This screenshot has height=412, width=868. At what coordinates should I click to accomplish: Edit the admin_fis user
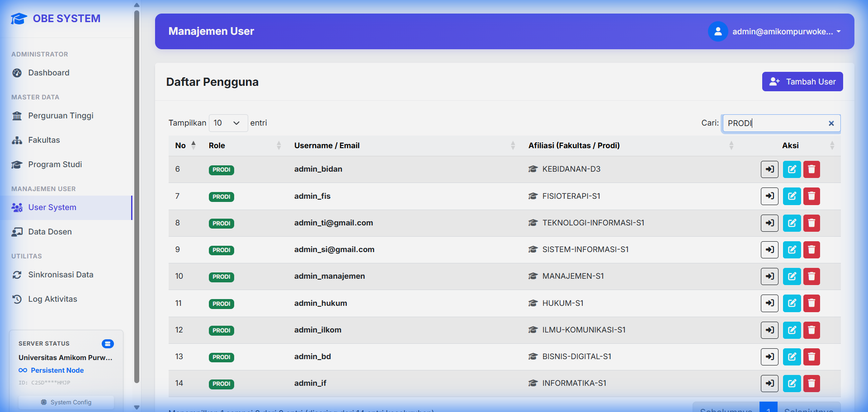(x=792, y=196)
